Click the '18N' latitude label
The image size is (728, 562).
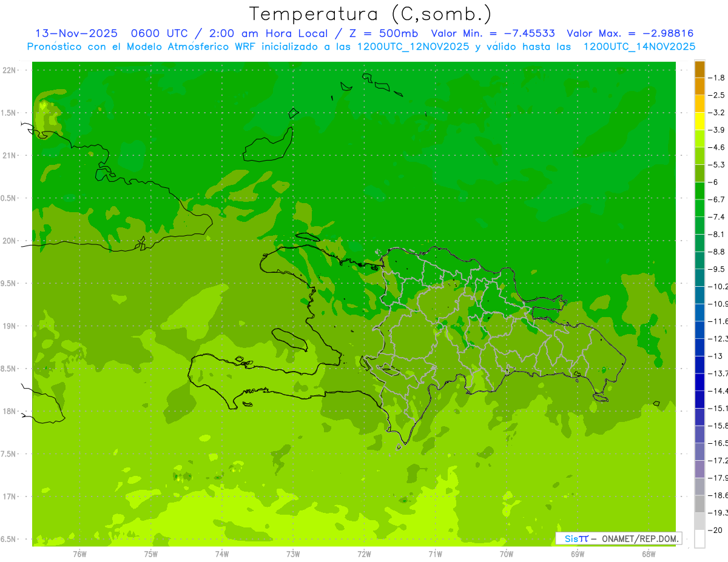point(10,411)
